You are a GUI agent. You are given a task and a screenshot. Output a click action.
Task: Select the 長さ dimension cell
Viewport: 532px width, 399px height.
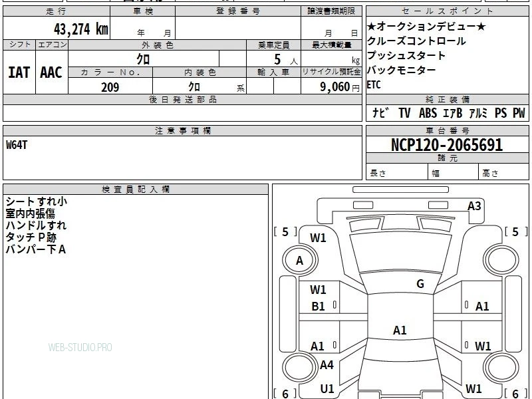pos(397,172)
